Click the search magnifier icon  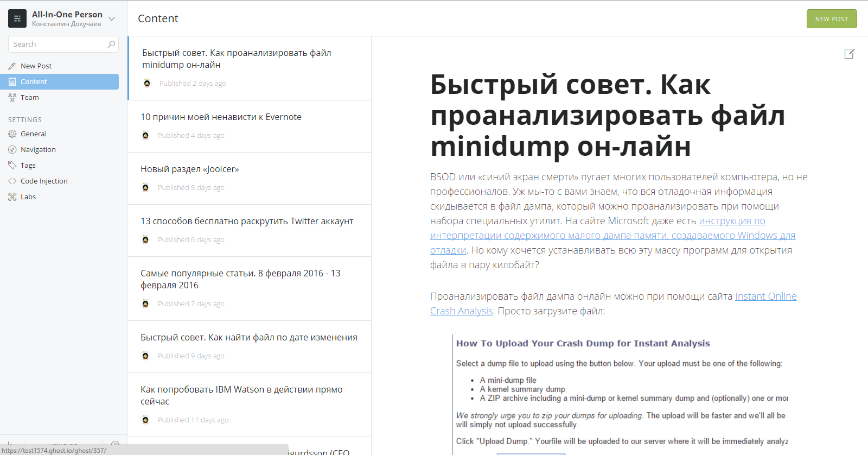pos(111,45)
